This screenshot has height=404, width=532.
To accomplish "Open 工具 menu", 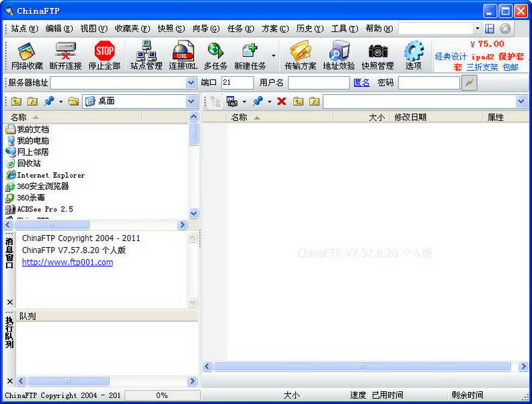I will [344, 29].
